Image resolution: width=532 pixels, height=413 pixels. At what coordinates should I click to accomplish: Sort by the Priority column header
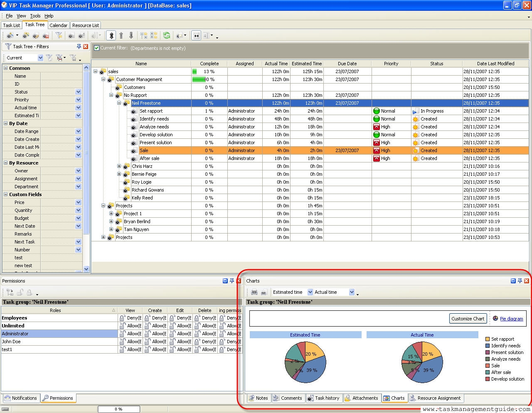[x=391, y=64]
